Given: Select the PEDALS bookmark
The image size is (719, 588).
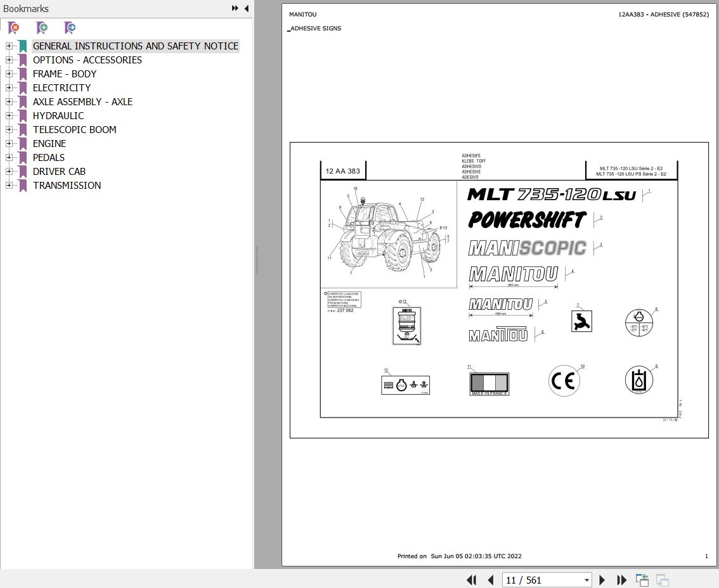Looking at the screenshot, I should (49, 158).
